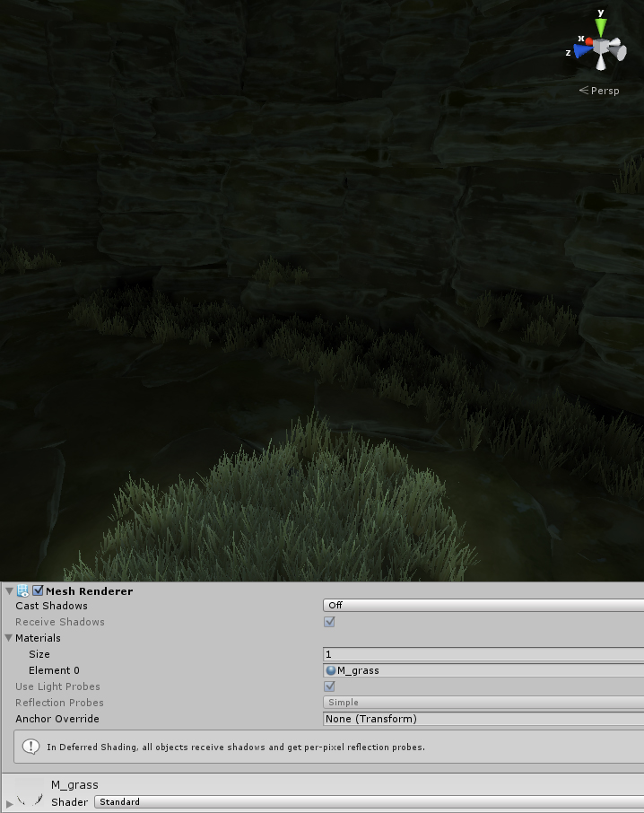
Task: Click the gray right-facing cone on scene gizmo
Action: point(621,53)
